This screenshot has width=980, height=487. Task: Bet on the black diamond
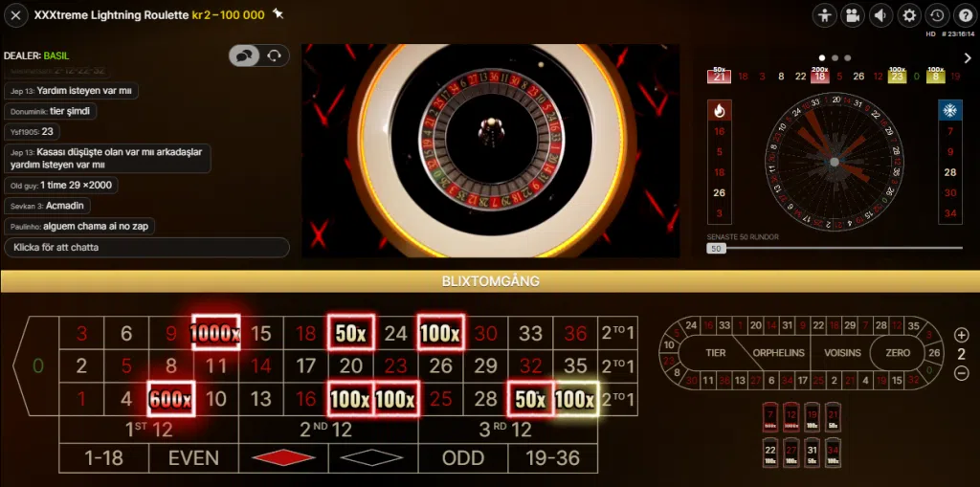coord(372,458)
